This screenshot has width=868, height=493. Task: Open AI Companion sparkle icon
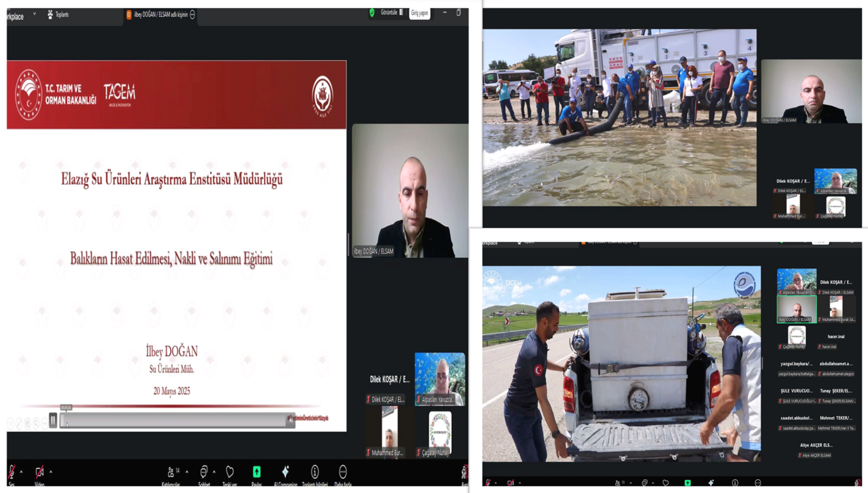point(285,472)
